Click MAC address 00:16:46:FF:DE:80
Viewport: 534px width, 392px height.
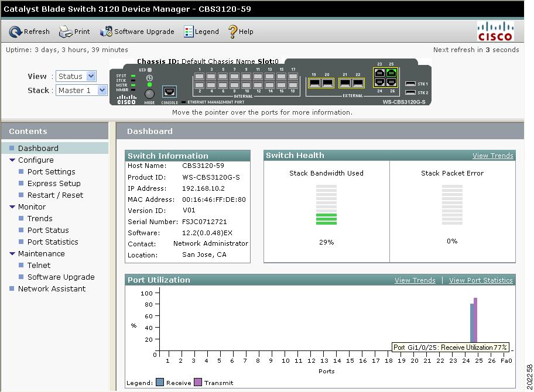point(214,200)
